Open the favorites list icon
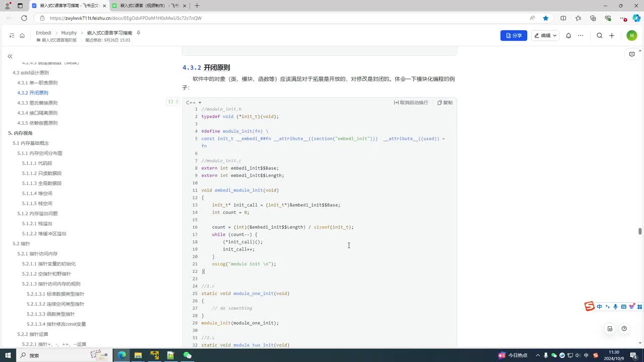This screenshot has height=362, width=644. [x=578, y=18]
